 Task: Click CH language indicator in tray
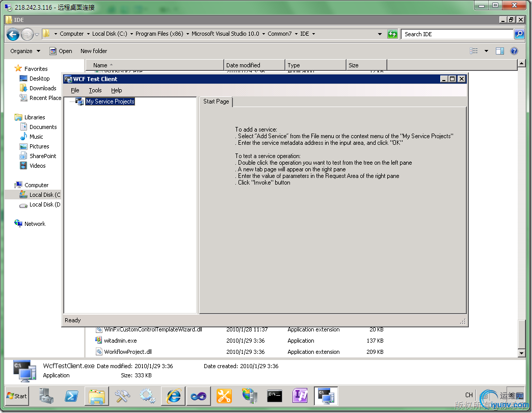469,395
